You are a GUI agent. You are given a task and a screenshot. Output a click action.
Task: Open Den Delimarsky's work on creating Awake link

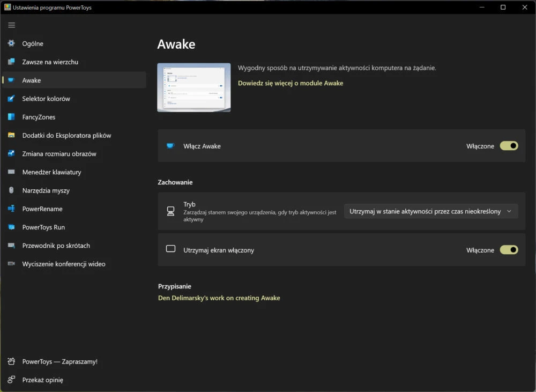(219, 298)
